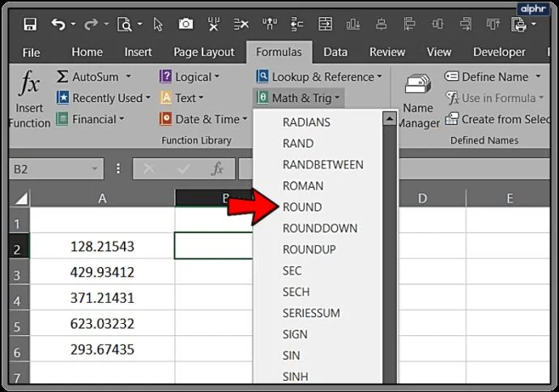Click the Save icon in quick access toolbar
The height and width of the screenshot is (392, 559).
30,24
